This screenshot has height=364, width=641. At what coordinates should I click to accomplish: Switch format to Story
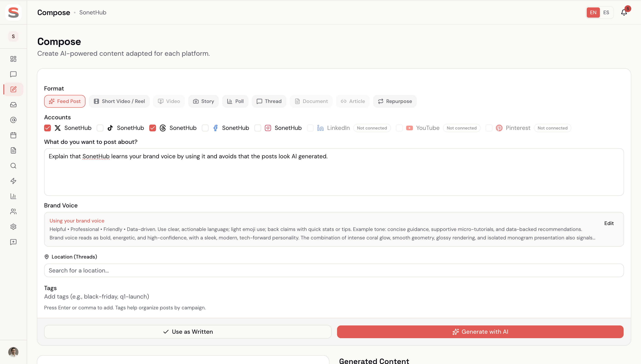click(x=203, y=101)
